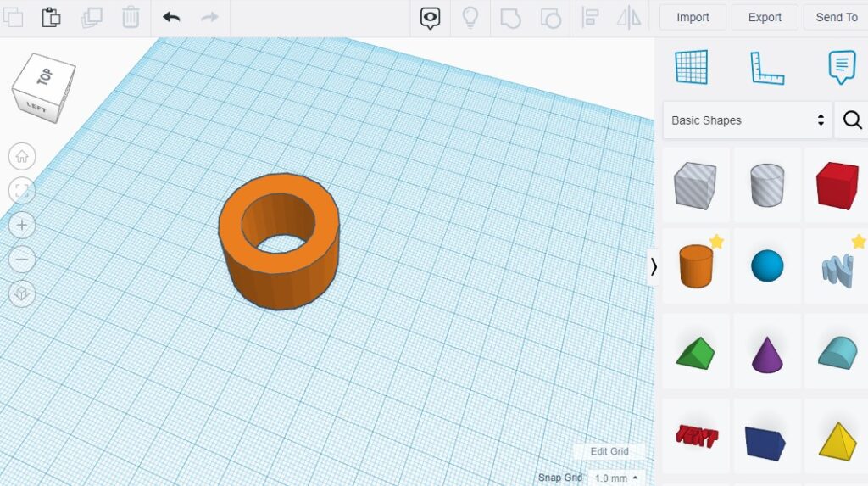This screenshot has width=868, height=486.
Task: Click the Paste clipboard icon
Action: [x=51, y=17]
